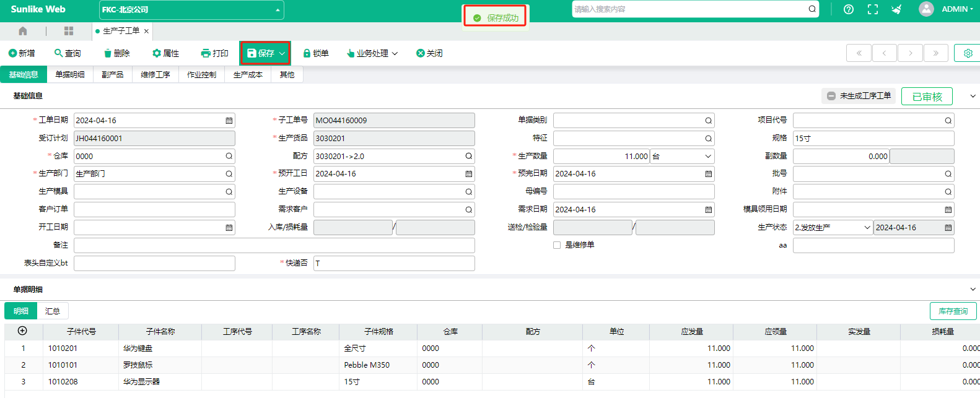This screenshot has width=980, height=398.
Task: Click the 罗技鼠标 cell
Action: pyautogui.click(x=160, y=365)
